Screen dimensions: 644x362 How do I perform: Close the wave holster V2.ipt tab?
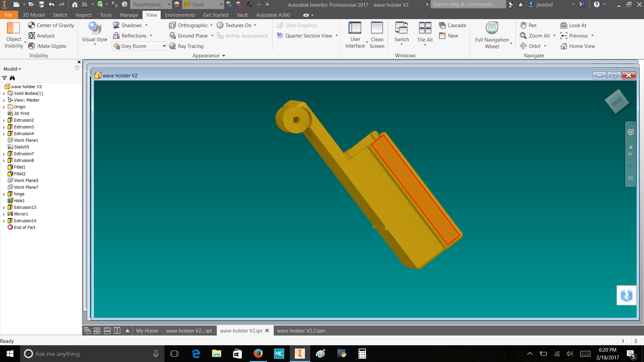(x=267, y=330)
